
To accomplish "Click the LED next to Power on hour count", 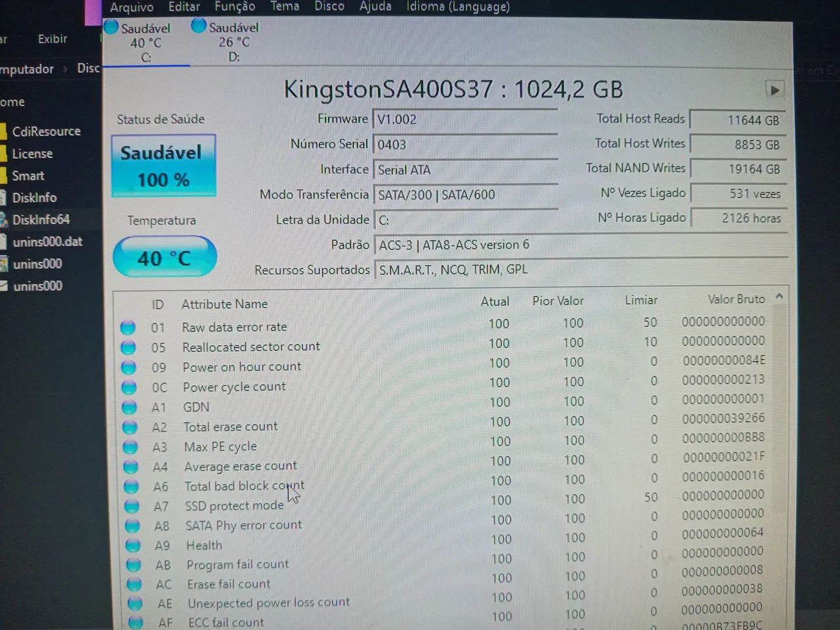I will click(x=129, y=367).
